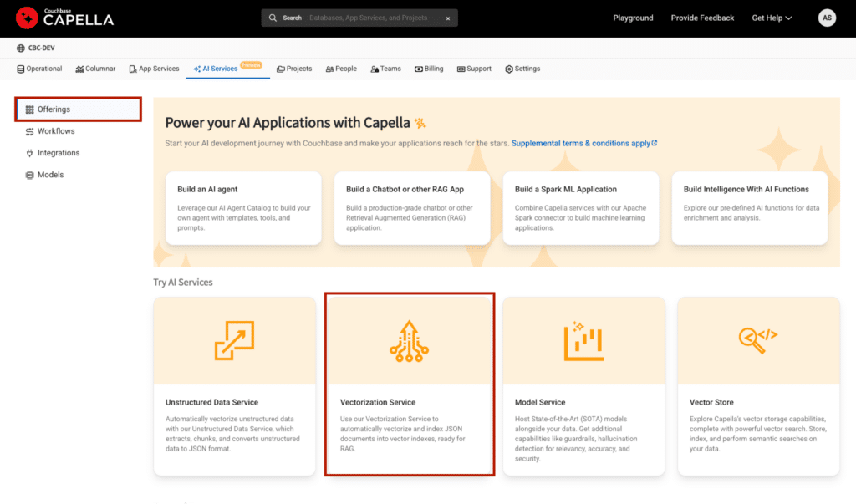Click the Try AI Services heading
The width and height of the screenshot is (856, 504).
(183, 283)
